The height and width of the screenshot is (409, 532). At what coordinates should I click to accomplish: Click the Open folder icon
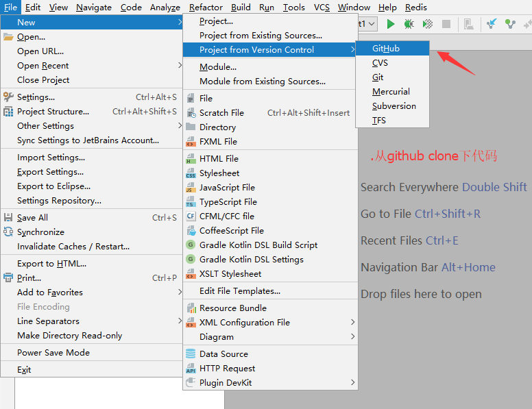(8, 36)
